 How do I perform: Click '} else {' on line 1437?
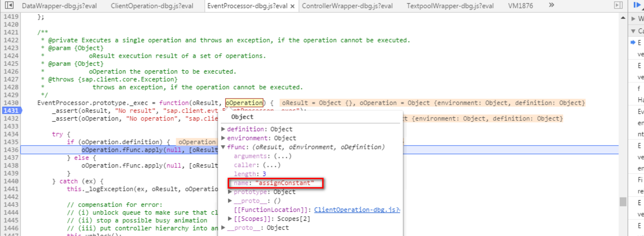pos(82,158)
